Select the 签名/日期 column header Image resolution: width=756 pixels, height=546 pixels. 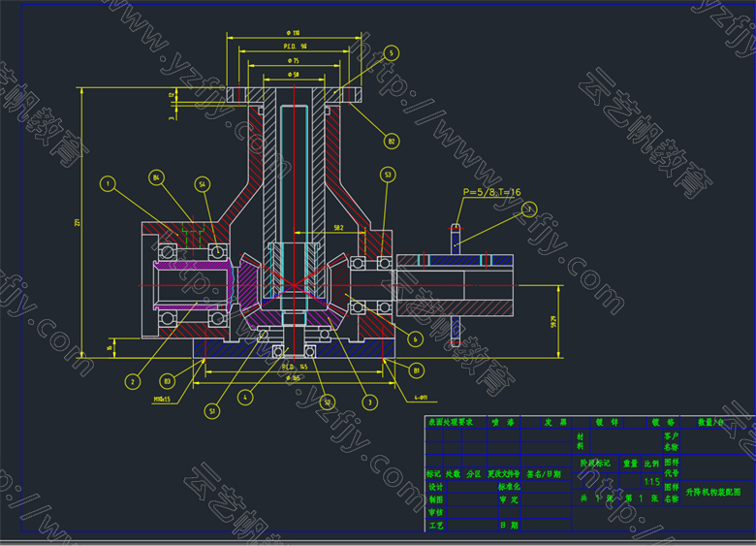click(x=544, y=474)
